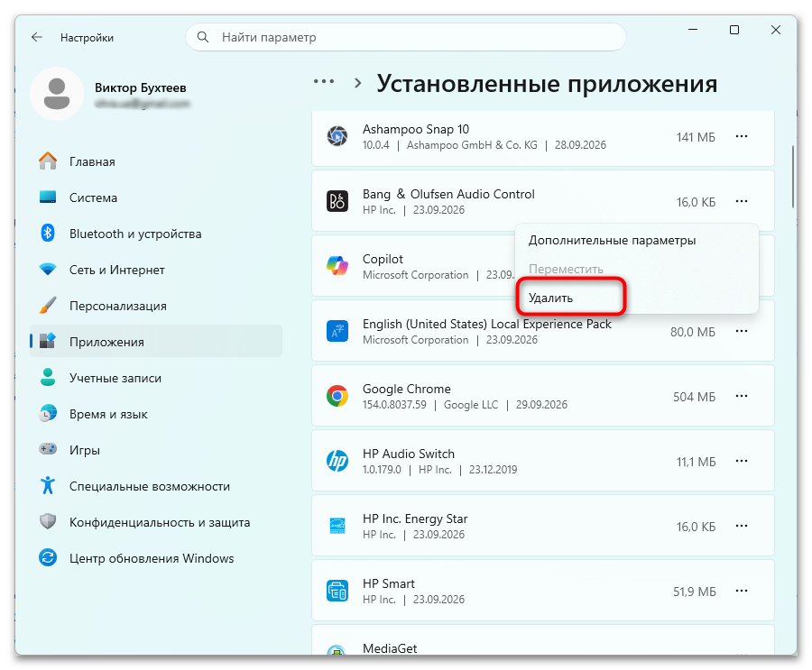Open more options for Google Chrome

(741, 396)
